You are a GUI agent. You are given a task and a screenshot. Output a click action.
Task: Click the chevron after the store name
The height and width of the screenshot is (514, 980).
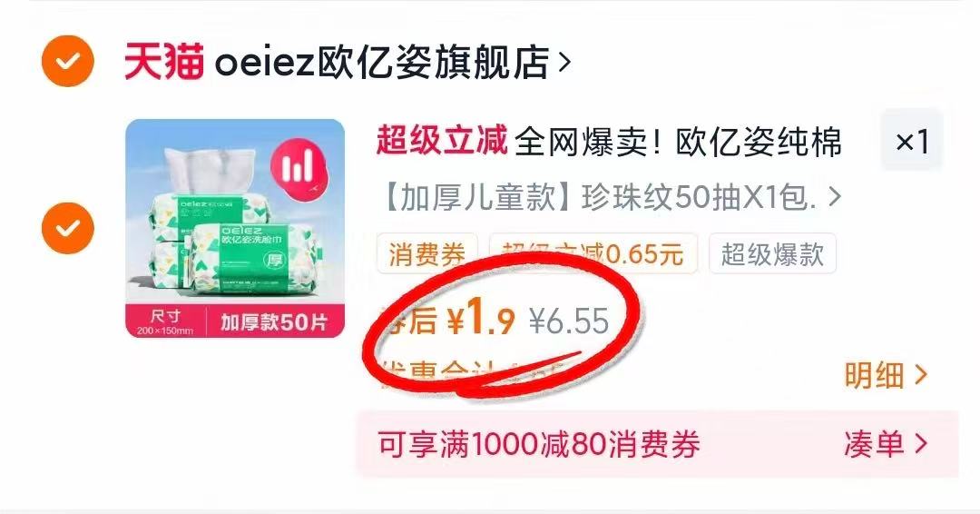click(x=564, y=62)
